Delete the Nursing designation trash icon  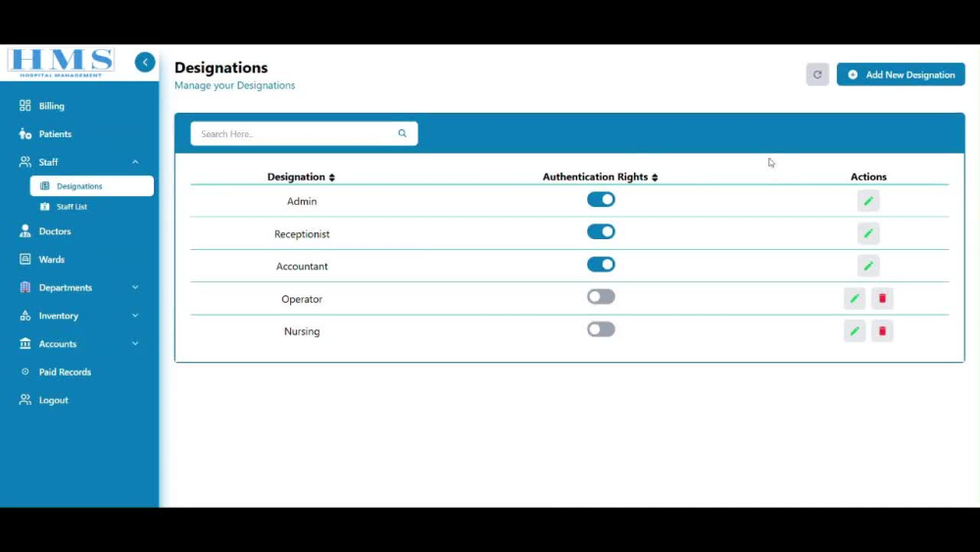882,331
